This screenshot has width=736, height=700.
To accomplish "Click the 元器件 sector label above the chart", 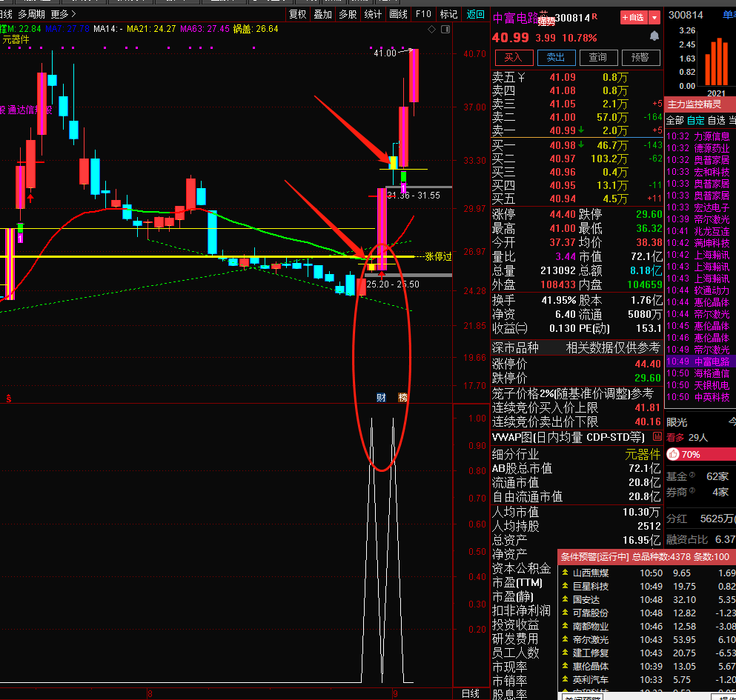I will [x=16, y=40].
